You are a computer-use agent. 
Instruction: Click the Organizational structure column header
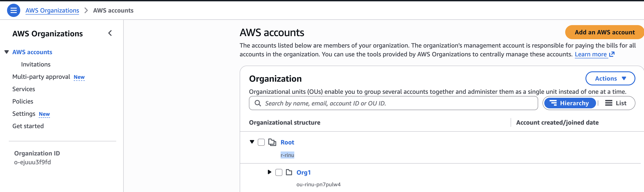[285, 122]
